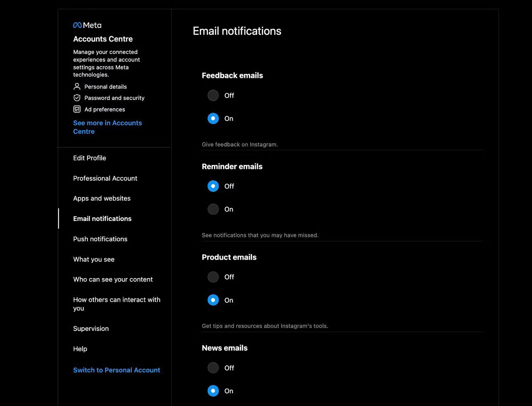532x406 pixels.
Task: Click the Password and security shield icon
Action: pos(77,98)
